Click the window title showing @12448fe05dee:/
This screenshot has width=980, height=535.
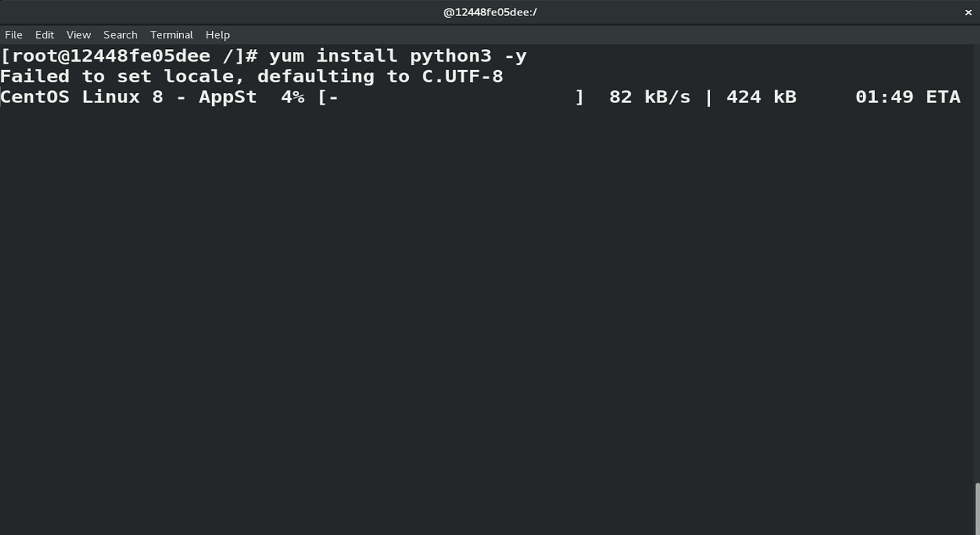coord(490,12)
